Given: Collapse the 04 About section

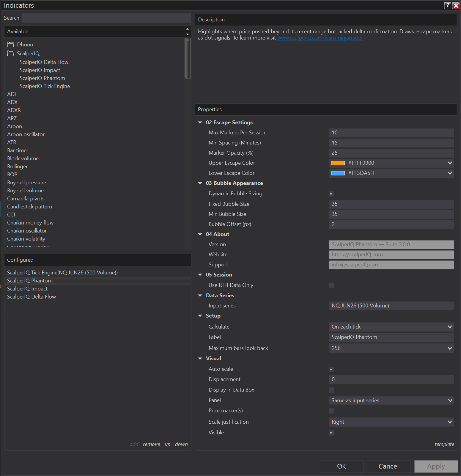Looking at the screenshot, I should click(x=200, y=234).
